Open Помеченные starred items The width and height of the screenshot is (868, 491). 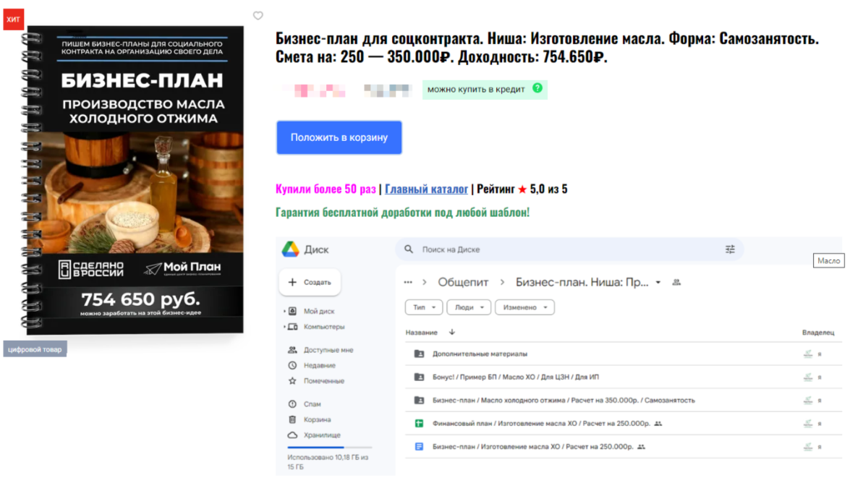(316, 381)
